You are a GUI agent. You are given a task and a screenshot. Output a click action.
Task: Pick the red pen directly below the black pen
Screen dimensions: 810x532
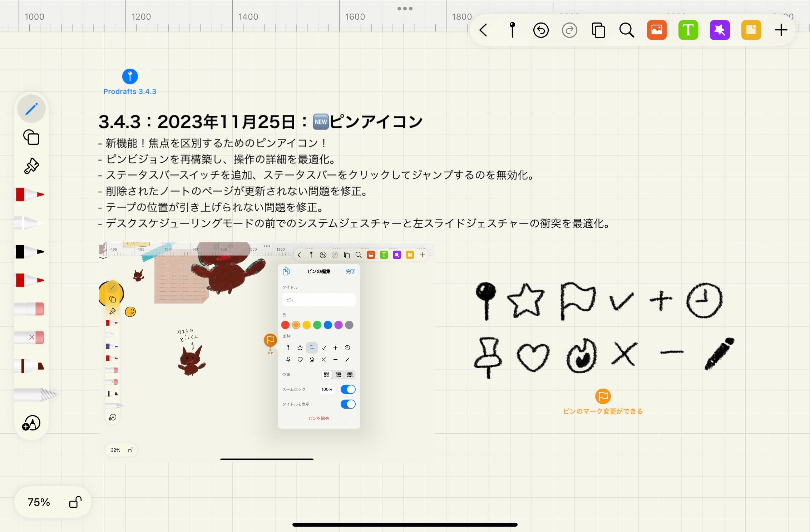(x=30, y=280)
